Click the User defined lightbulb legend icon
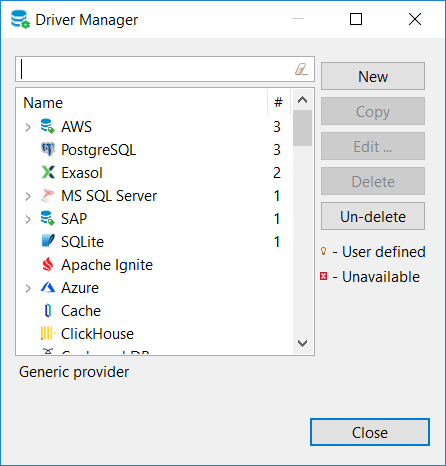Image resolution: width=446 pixels, height=466 pixels. point(323,251)
